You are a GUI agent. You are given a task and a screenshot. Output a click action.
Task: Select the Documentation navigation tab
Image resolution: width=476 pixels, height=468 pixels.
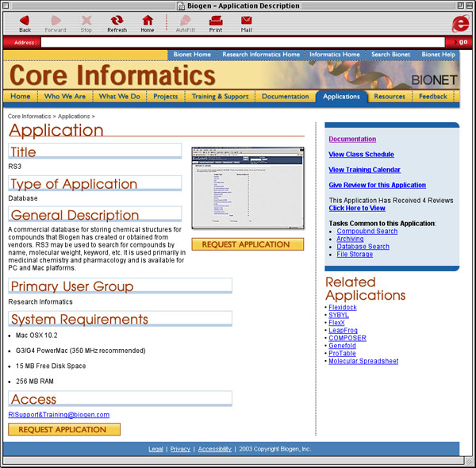[x=286, y=96]
